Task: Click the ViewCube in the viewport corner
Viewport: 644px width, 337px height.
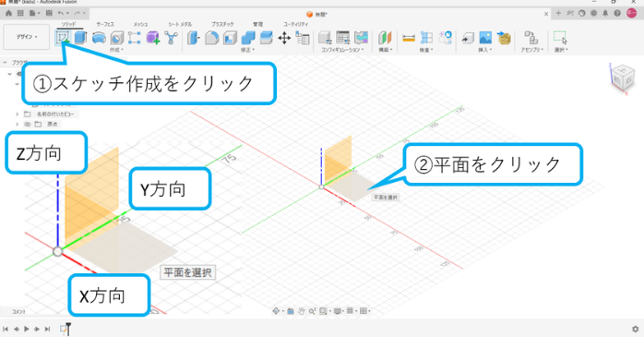Action: point(623,78)
